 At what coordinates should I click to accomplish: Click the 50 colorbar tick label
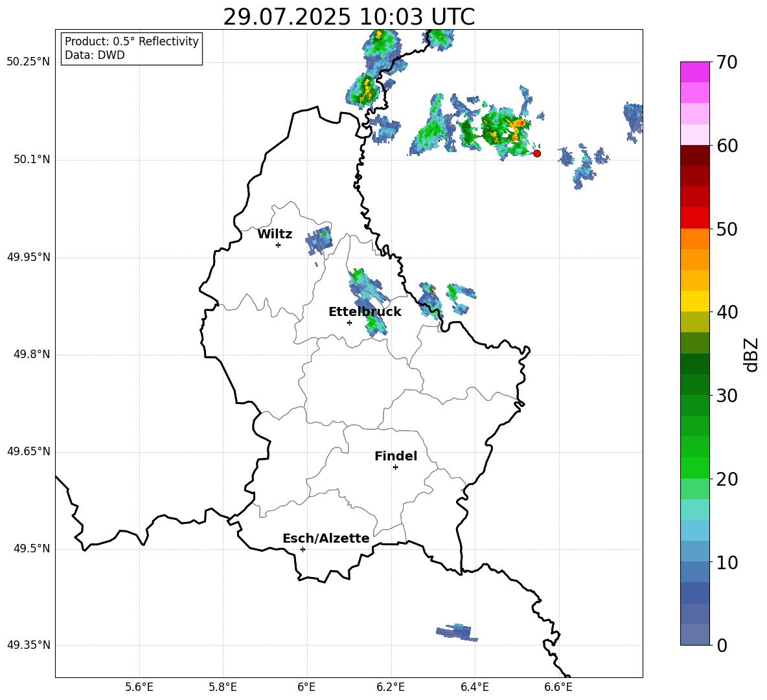coord(727,229)
